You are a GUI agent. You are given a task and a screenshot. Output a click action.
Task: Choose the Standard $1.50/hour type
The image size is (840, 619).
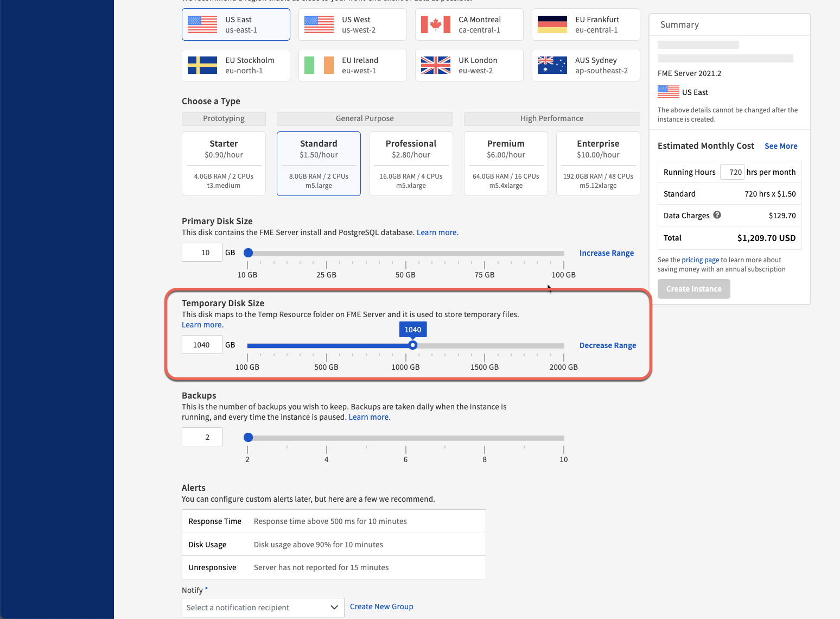coord(319,163)
